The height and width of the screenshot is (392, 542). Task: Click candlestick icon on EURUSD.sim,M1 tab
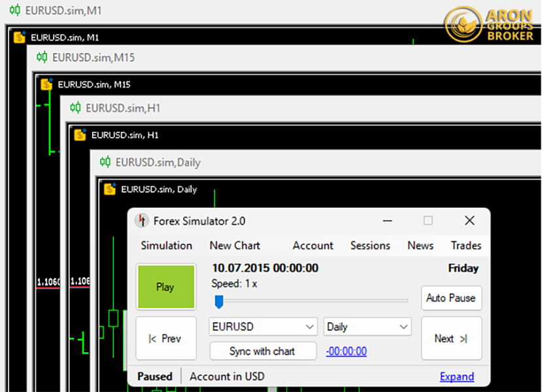click(x=14, y=11)
